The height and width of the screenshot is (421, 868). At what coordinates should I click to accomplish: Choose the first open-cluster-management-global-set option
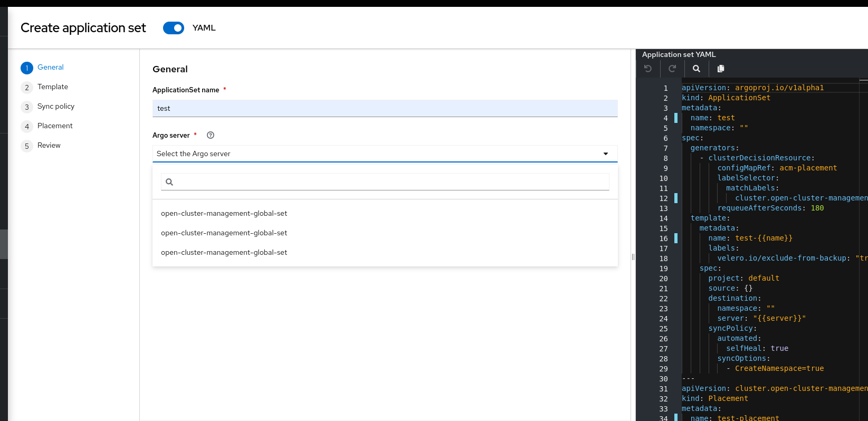coord(224,214)
